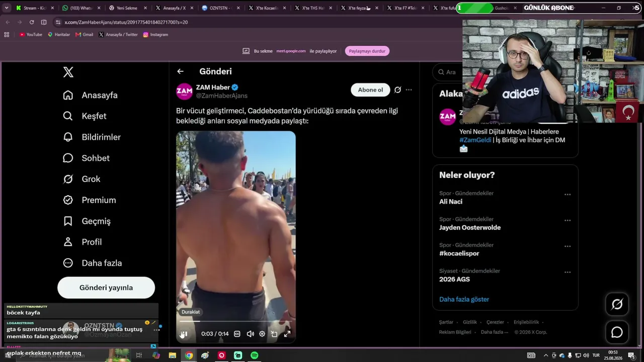This screenshot has width=644, height=362.
Task: Expand footer Daha fazla links
Action: (x=494, y=332)
